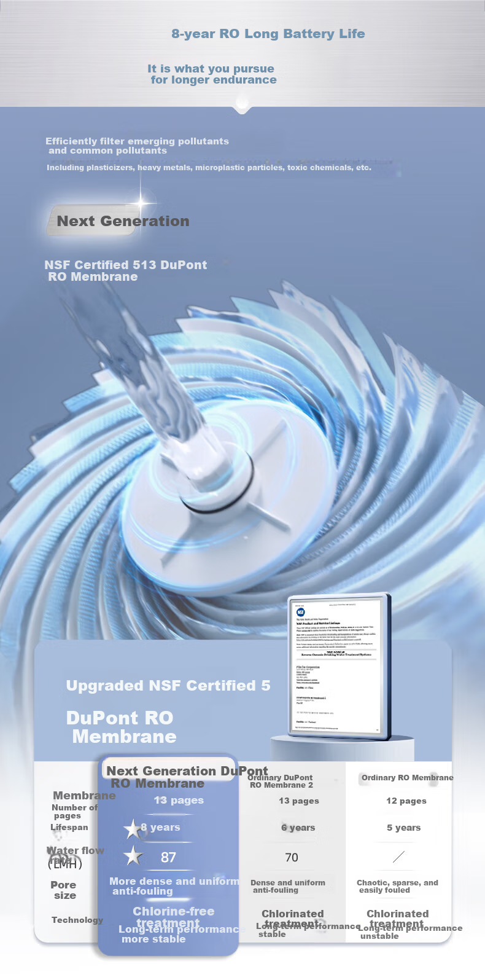This screenshot has width=485, height=980.
Task: Select the 'Ordinary RO Membrane' column header
Action: (x=408, y=777)
